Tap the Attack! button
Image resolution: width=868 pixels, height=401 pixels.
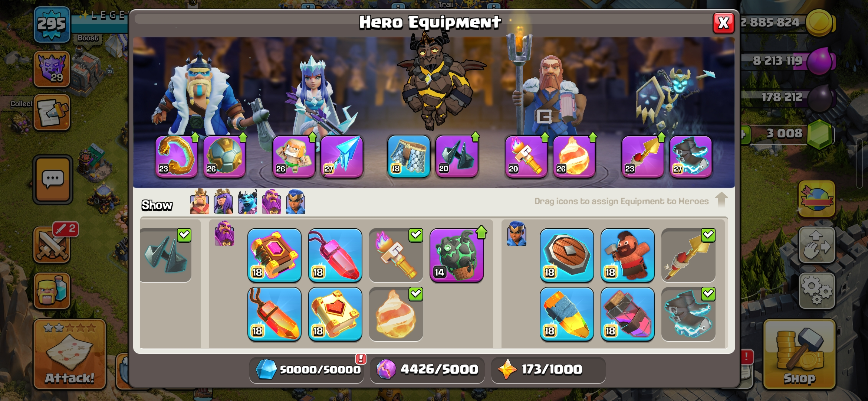(70, 354)
